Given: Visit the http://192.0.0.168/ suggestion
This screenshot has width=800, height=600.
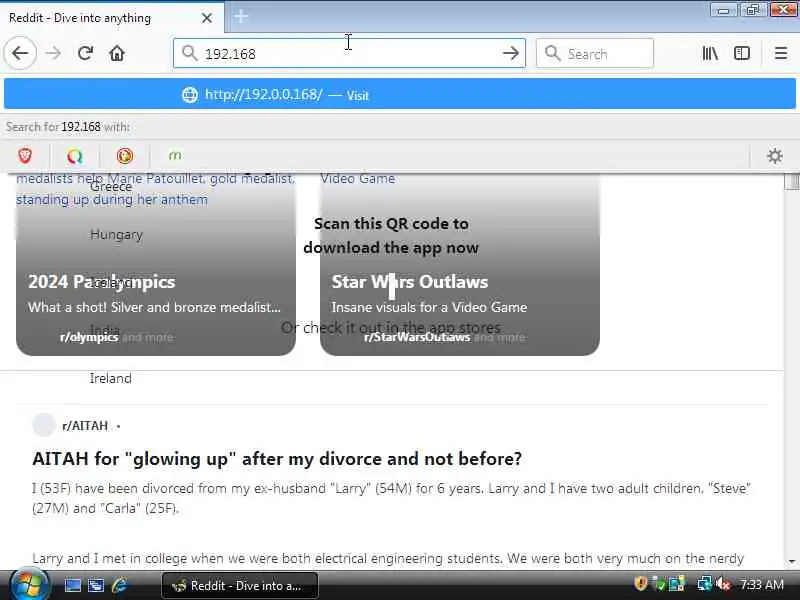Looking at the screenshot, I should [400, 94].
